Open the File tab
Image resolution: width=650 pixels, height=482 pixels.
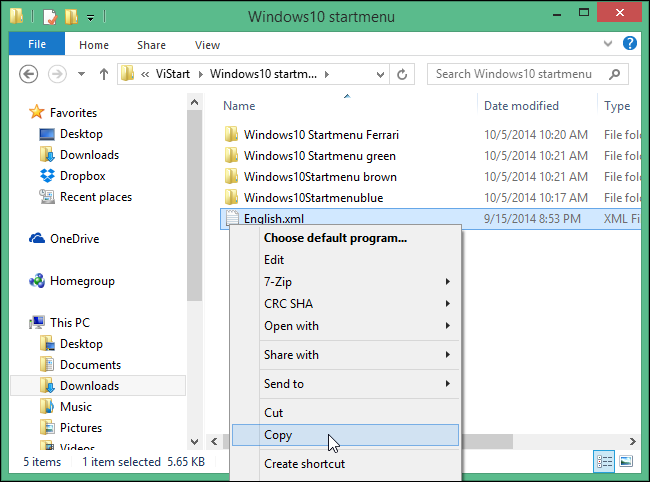pos(37,44)
